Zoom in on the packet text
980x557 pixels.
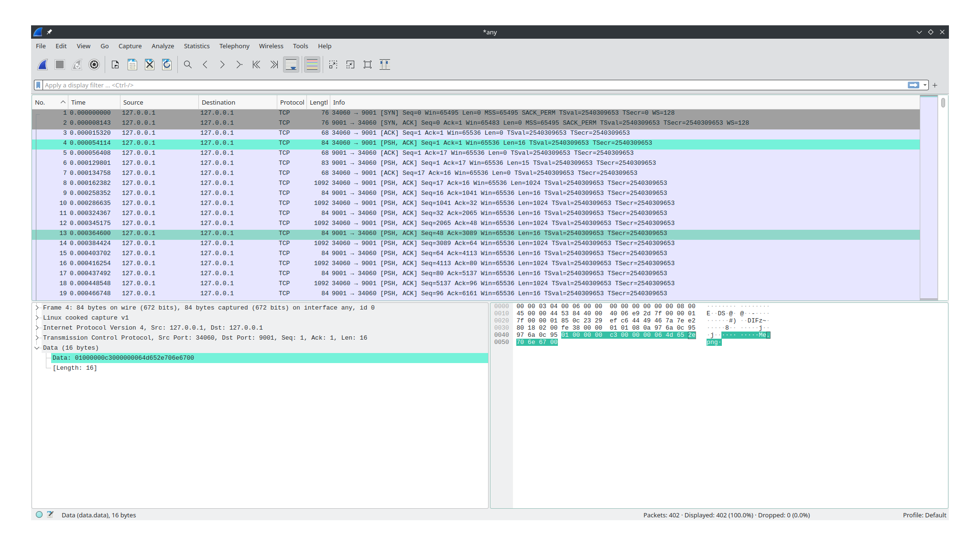[x=333, y=64]
